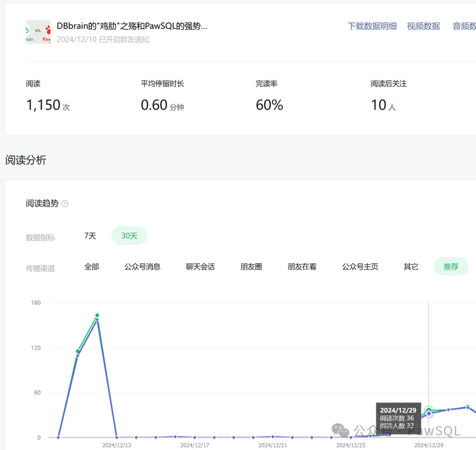Click the 120 y-axis label
The width and height of the screenshot is (476, 450).
click(36, 348)
